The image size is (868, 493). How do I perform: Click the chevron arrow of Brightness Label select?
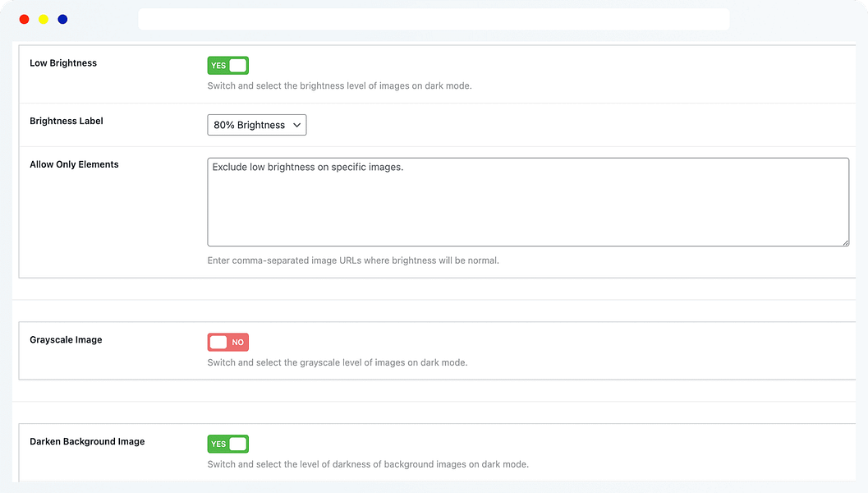click(297, 125)
